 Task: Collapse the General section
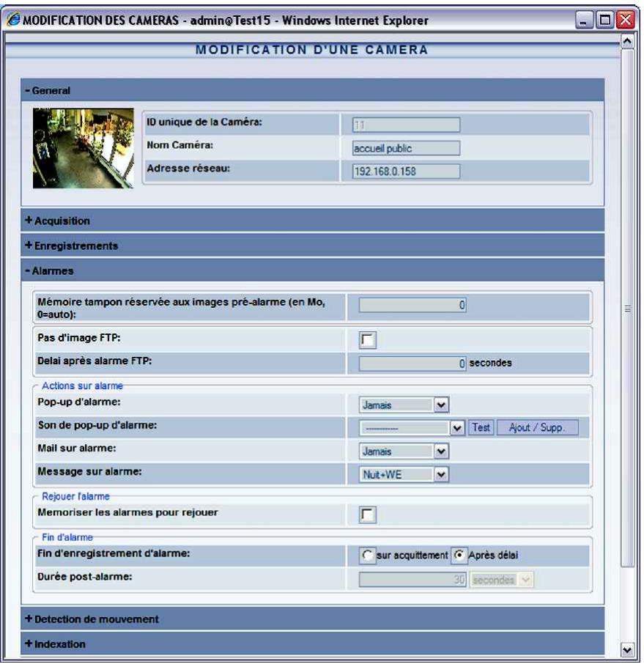coord(26,91)
